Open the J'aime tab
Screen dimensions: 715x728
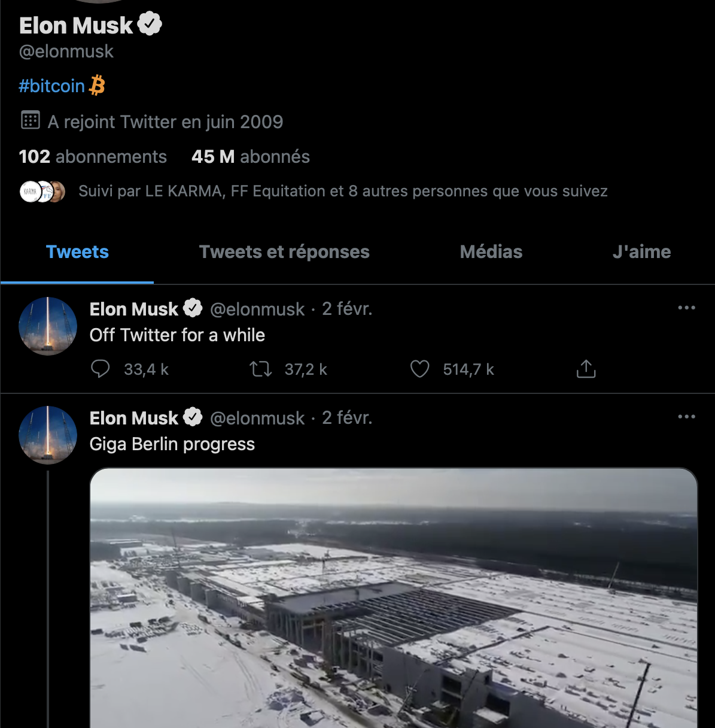tap(641, 252)
